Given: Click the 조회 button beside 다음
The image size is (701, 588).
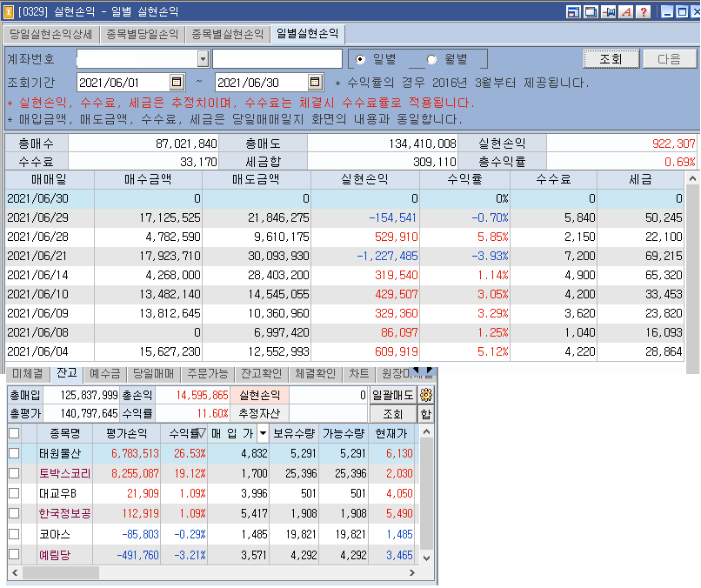Looking at the screenshot, I should (x=611, y=59).
